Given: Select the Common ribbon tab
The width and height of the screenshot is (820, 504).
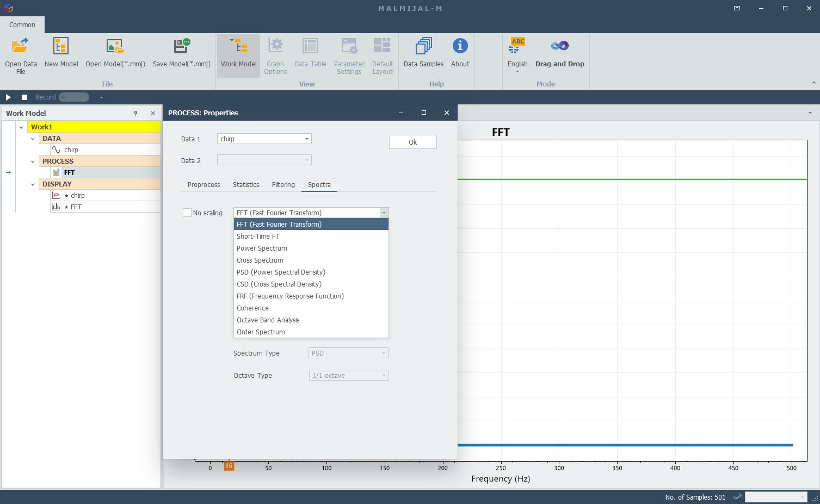Looking at the screenshot, I should tap(22, 24).
